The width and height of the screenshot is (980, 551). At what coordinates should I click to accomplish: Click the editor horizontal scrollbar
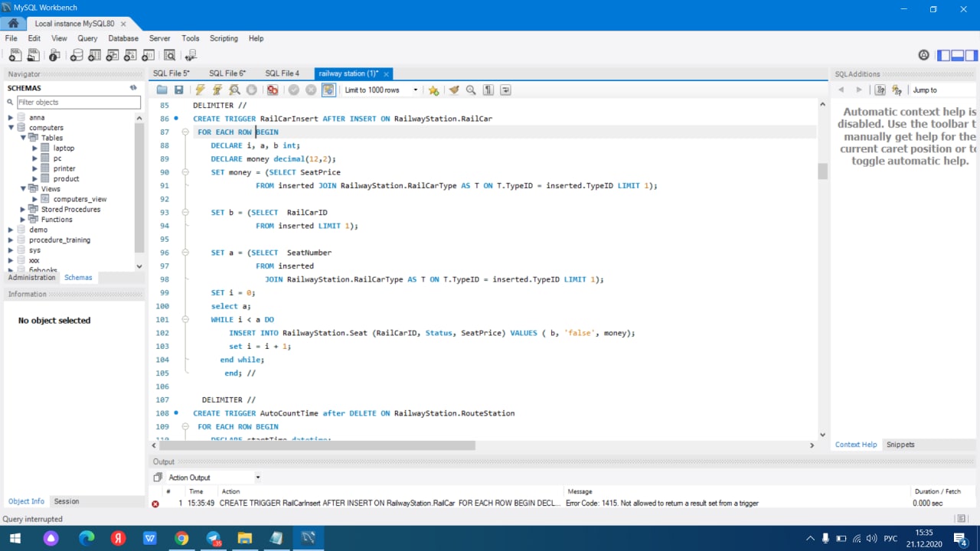click(x=317, y=445)
